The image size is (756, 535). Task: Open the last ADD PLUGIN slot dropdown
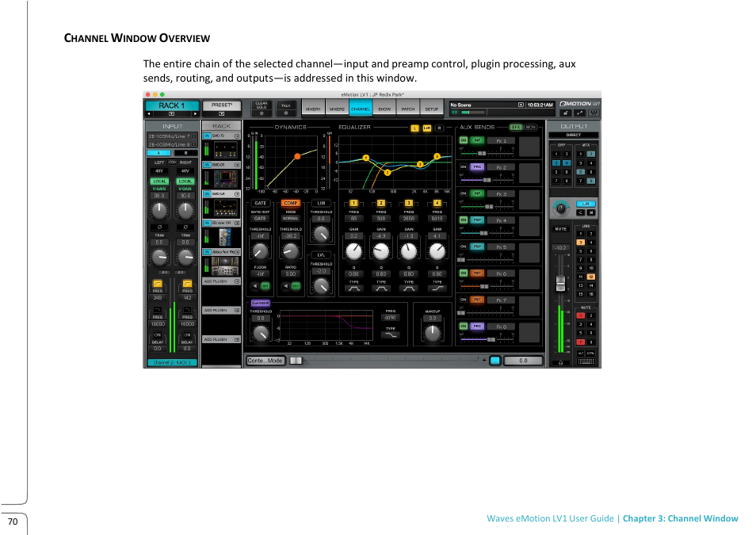coord(237,339)
